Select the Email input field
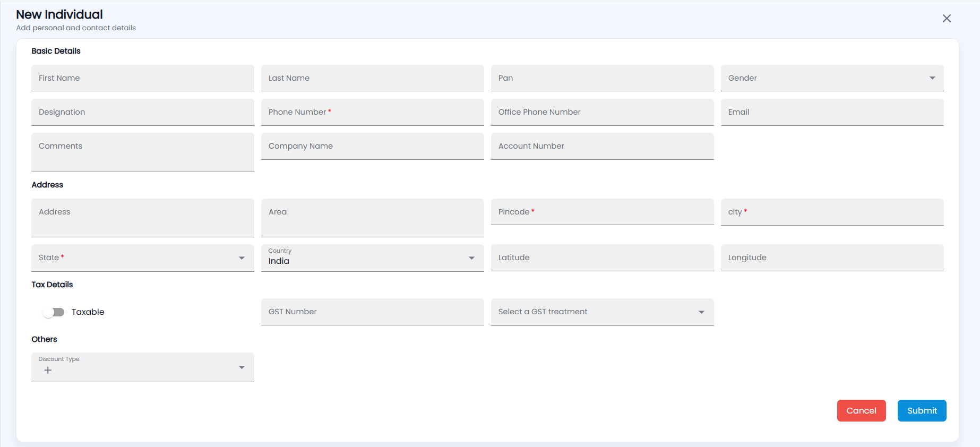This screenshot has height=447, width=980. (x=832, y=112)
